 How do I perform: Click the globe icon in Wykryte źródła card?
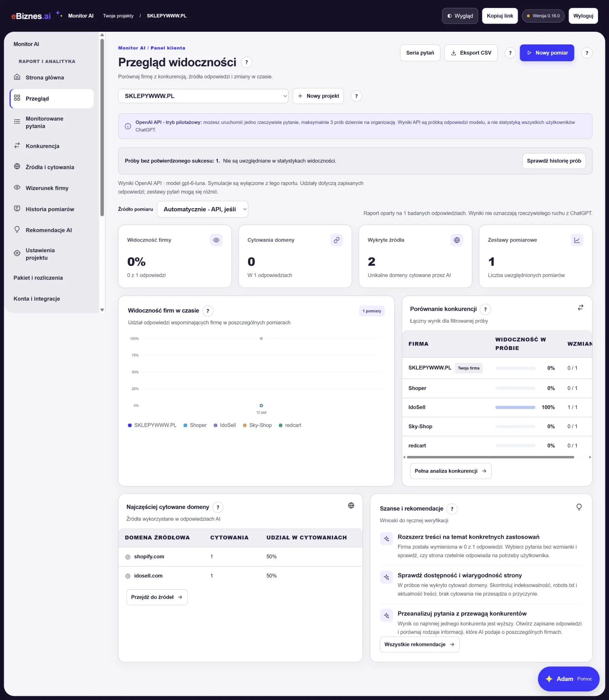pyautogui.click(x=457, y=240)
